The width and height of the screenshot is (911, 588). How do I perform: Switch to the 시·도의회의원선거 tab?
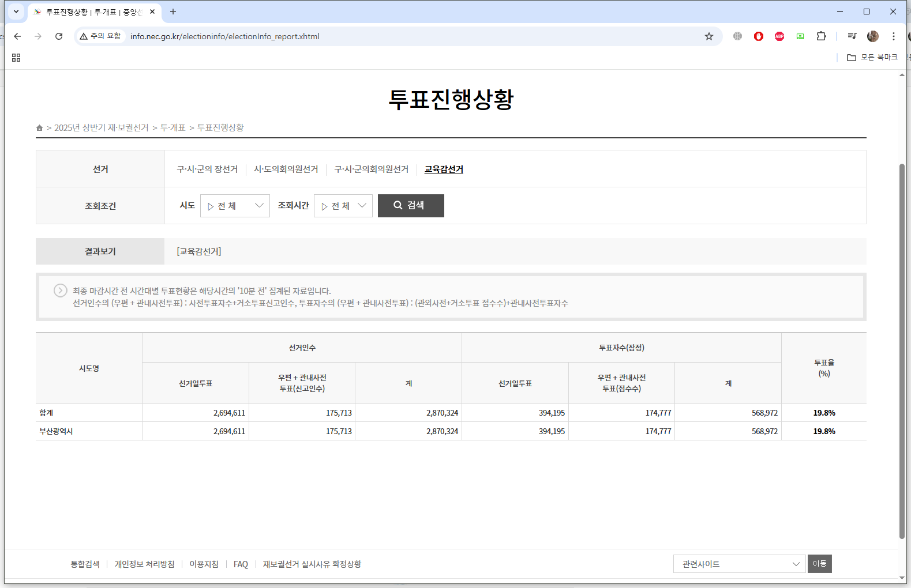point(286,169)
